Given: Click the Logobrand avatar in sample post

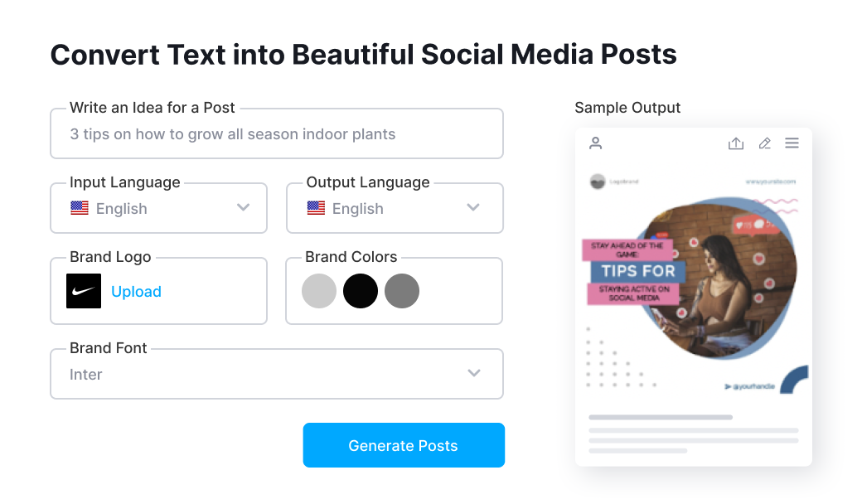Looking at the screenshot, I should tap(597, 182).
